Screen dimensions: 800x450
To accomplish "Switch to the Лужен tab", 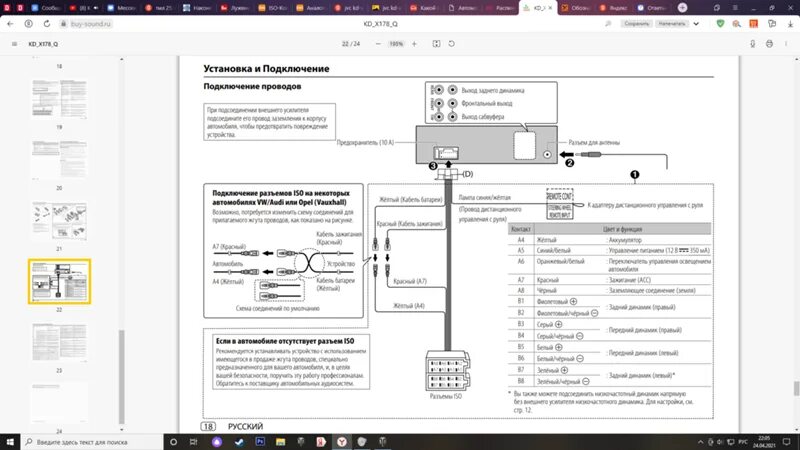I will pyautogui.click(x=235, y=8).
